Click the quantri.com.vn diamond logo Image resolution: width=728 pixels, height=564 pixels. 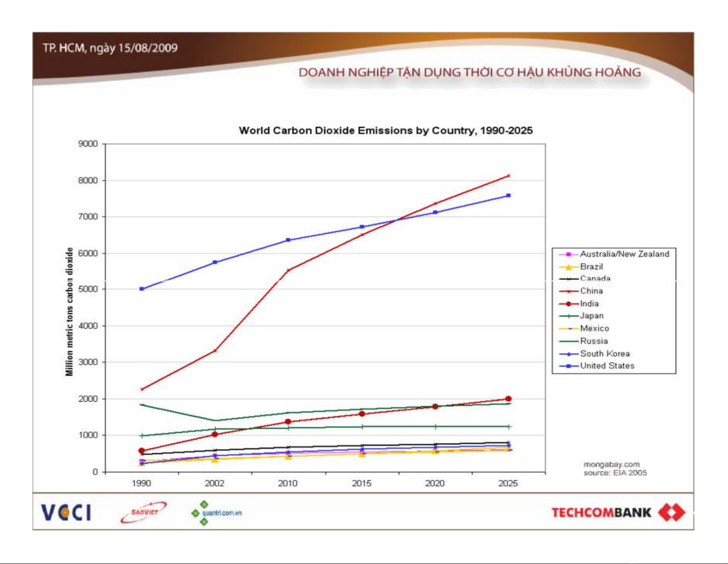click(x=204, y=513)
